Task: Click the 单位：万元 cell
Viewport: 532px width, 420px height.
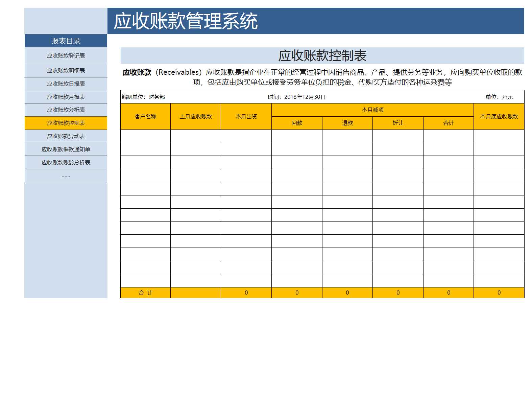Action: [499, 97]
